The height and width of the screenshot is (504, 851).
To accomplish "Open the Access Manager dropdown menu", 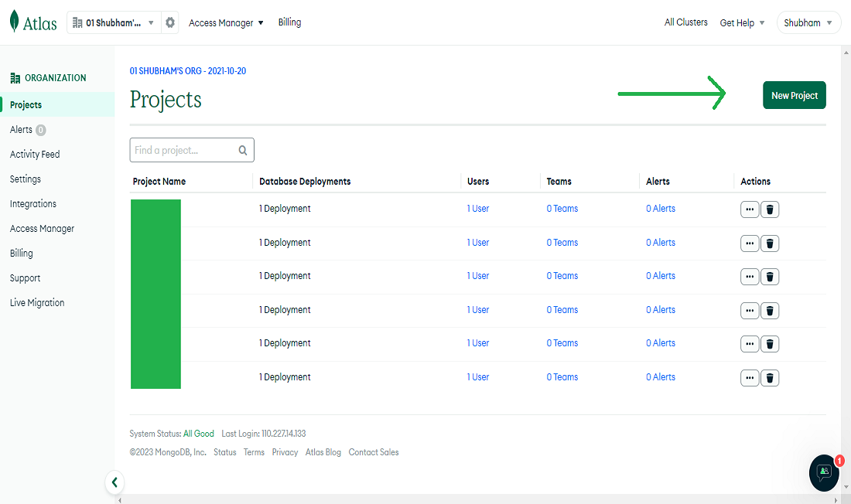I will click(x=226, y=22).
